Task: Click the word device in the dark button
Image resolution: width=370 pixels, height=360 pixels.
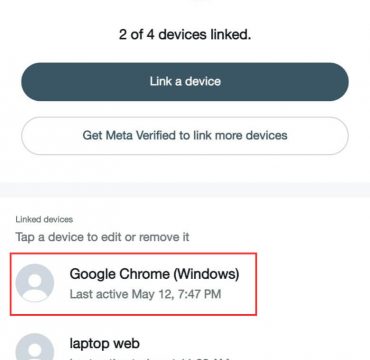Action: [203, 82]
